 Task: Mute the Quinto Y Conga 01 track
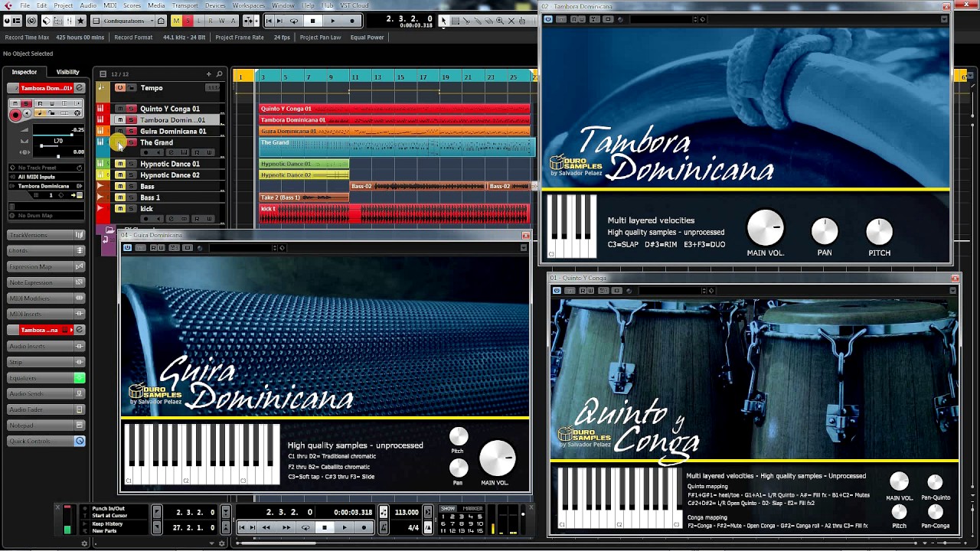tap(119, 109)
